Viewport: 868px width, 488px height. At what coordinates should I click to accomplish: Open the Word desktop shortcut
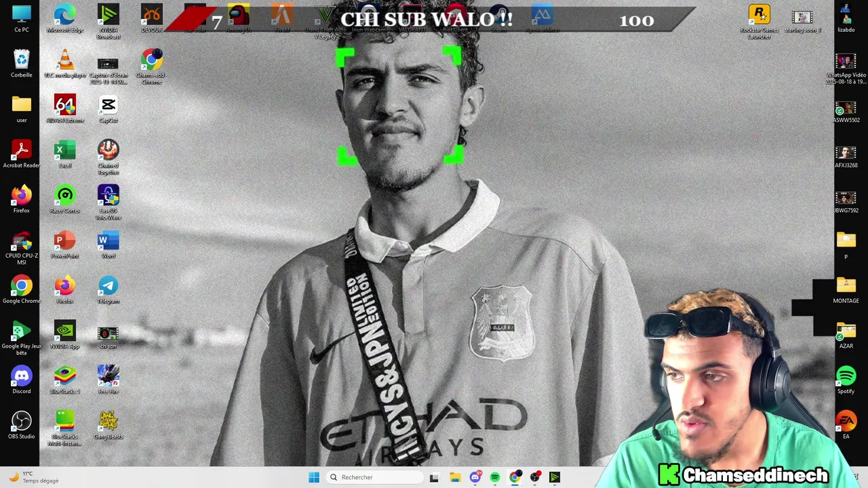pyautogui.click(x=108, y=245)
